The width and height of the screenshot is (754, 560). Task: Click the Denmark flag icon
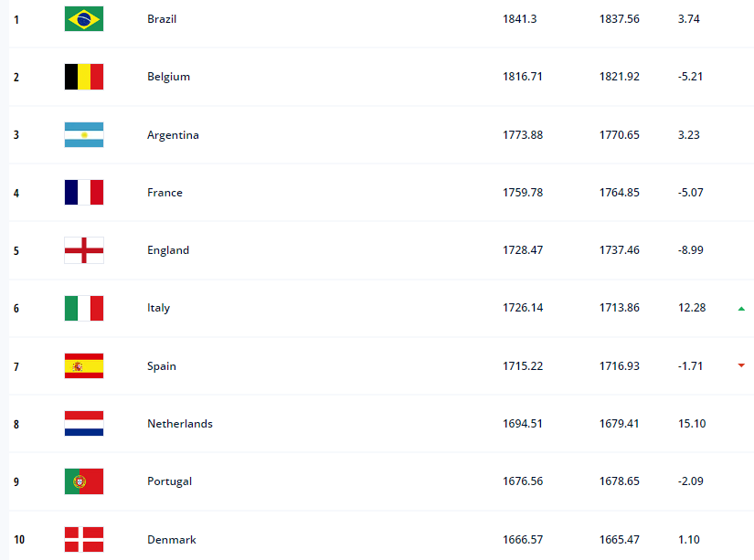[84, 539]
